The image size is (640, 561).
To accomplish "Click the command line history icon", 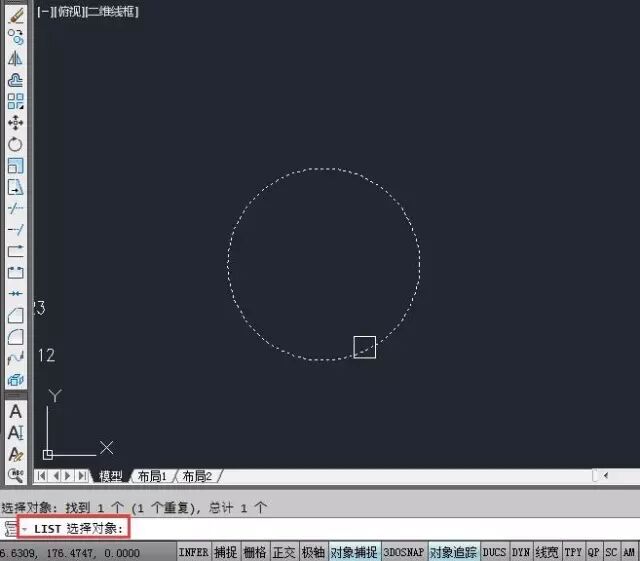I will (10, 529).
